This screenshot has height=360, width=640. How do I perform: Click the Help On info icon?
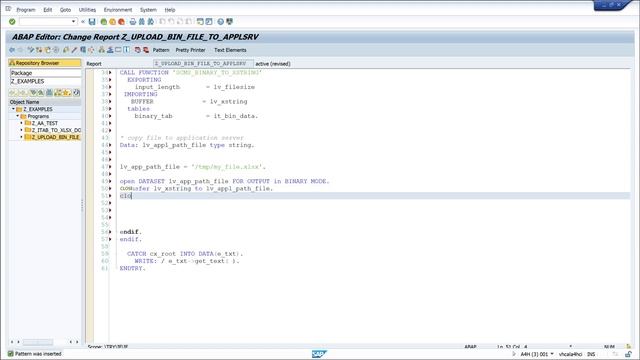[x=127, y=50]
